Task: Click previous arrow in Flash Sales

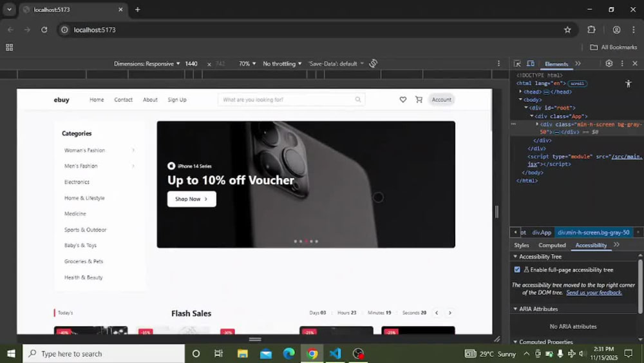Action: tap(437, 313)
